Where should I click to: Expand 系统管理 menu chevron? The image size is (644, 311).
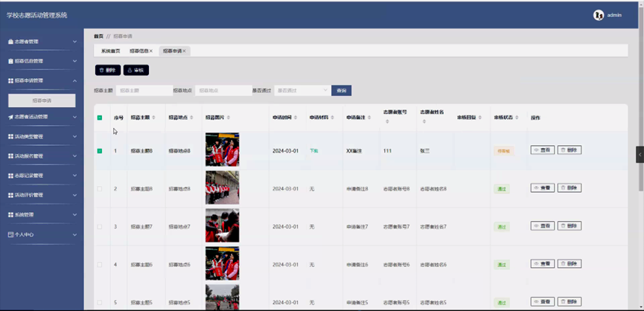(74, 215)
